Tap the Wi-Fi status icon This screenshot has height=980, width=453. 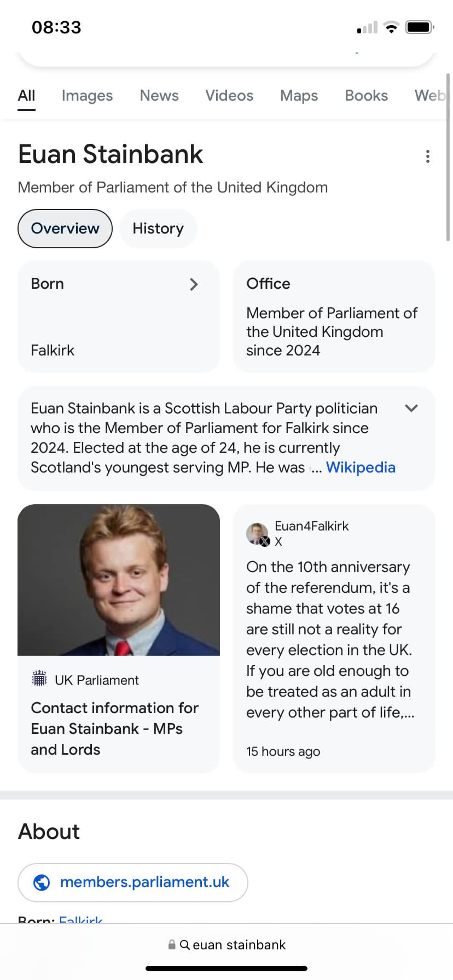(391, 27)
